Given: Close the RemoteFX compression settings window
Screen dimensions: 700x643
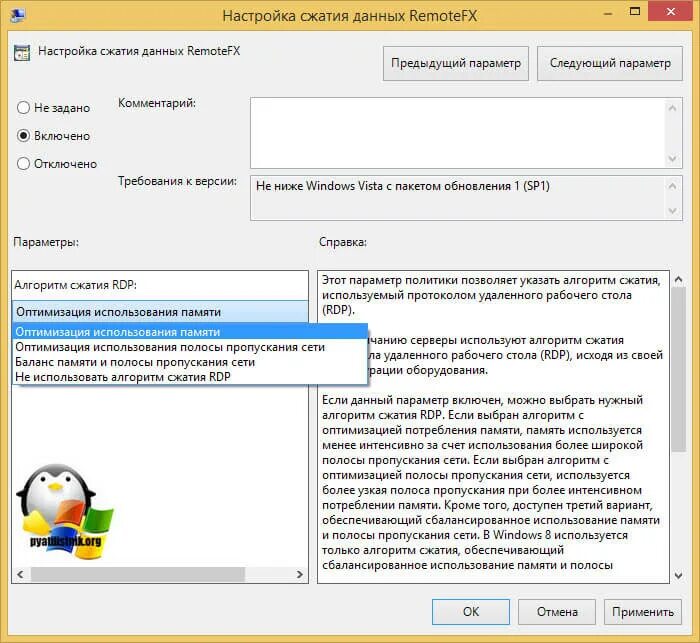Looking at the screenshot, I should coord(671,12).
